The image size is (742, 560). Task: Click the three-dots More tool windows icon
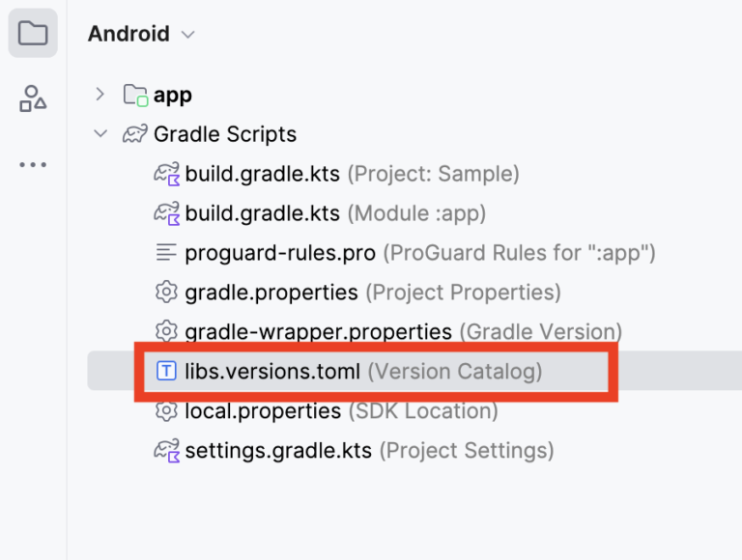pyautogui.click(x=33, y=164)
